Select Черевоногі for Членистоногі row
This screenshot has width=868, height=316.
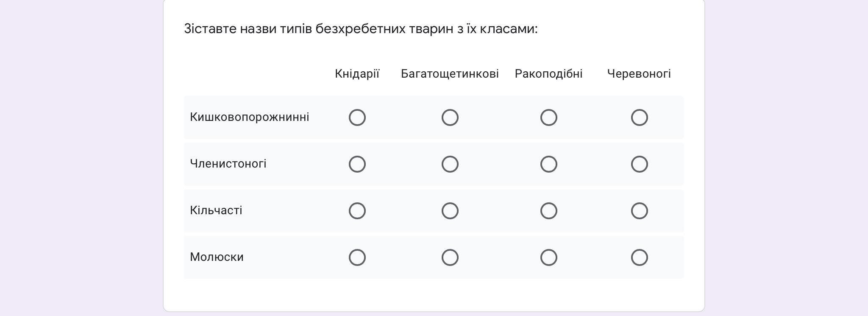(x=639, y=164)
